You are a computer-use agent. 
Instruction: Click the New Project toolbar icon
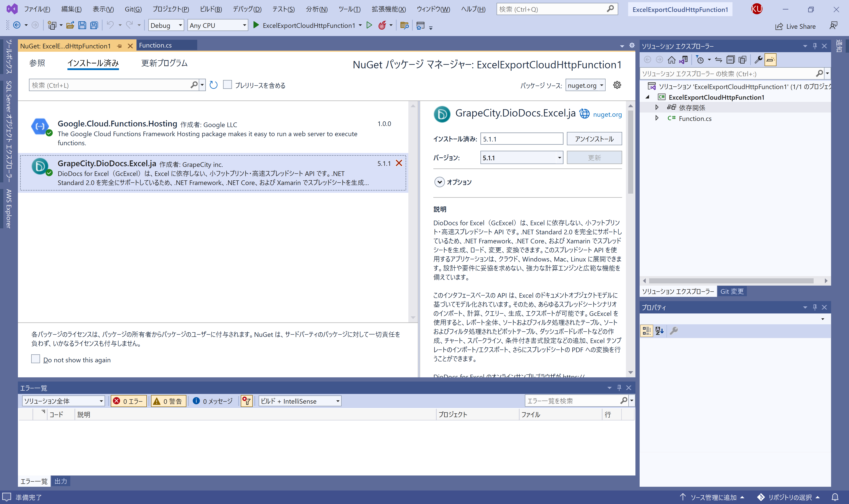pyautogui.click(x=52, y=25)
